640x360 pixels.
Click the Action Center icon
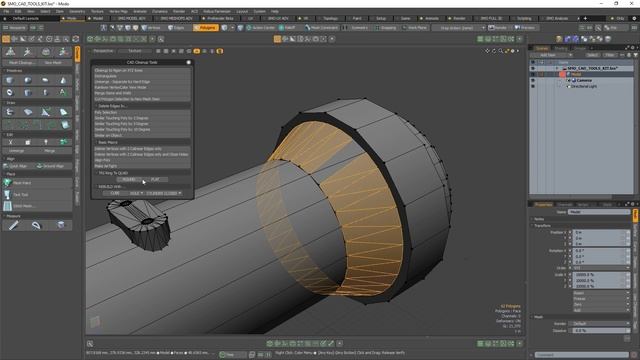249,28
